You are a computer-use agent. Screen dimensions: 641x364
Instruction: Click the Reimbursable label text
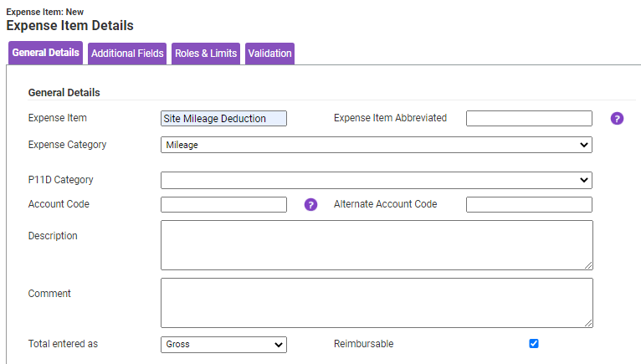[363, 344]
